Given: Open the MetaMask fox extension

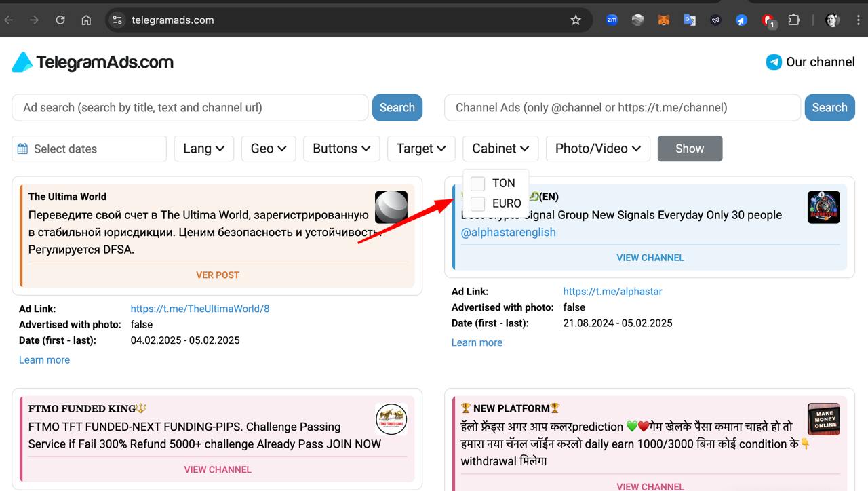Looking at the screenshot, I should 664,20.
